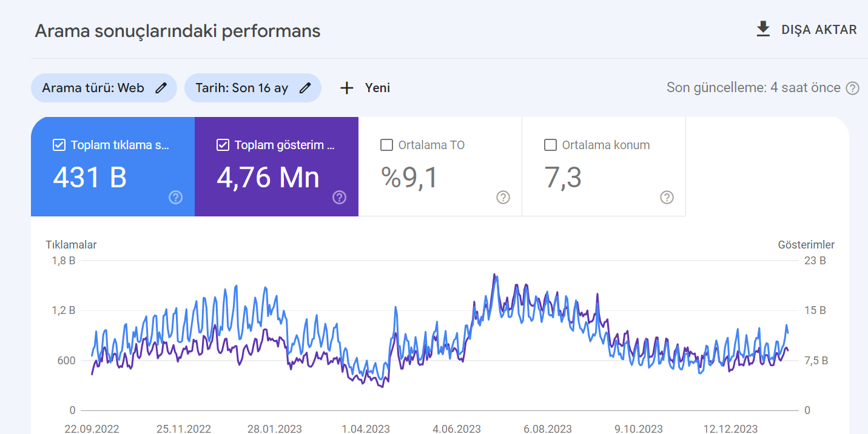868x434 pixels.
Task: Click the DIŞA AKTAR export button
Action: coord(807,30)
